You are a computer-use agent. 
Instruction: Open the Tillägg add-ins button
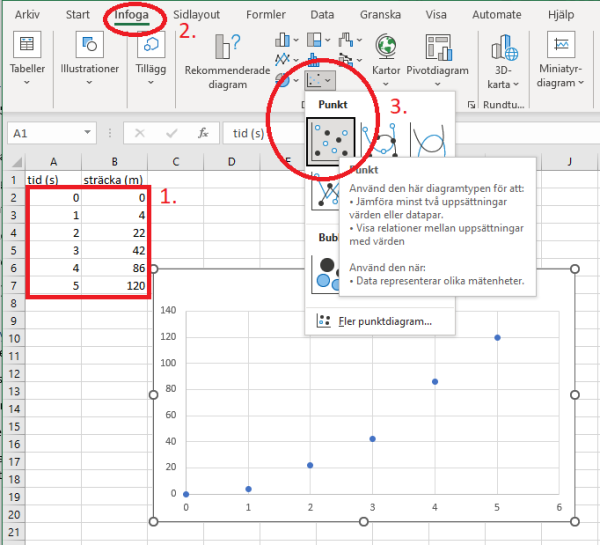tap(151, 60)
